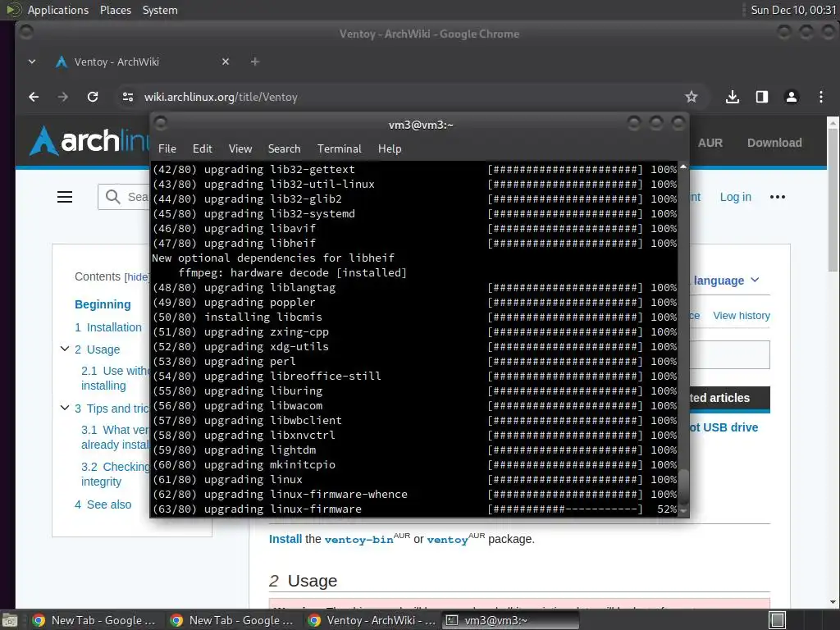Viewport: 840px width, 630px height.
Task: Go to 1 Installation section
Action: click(108, 327)
